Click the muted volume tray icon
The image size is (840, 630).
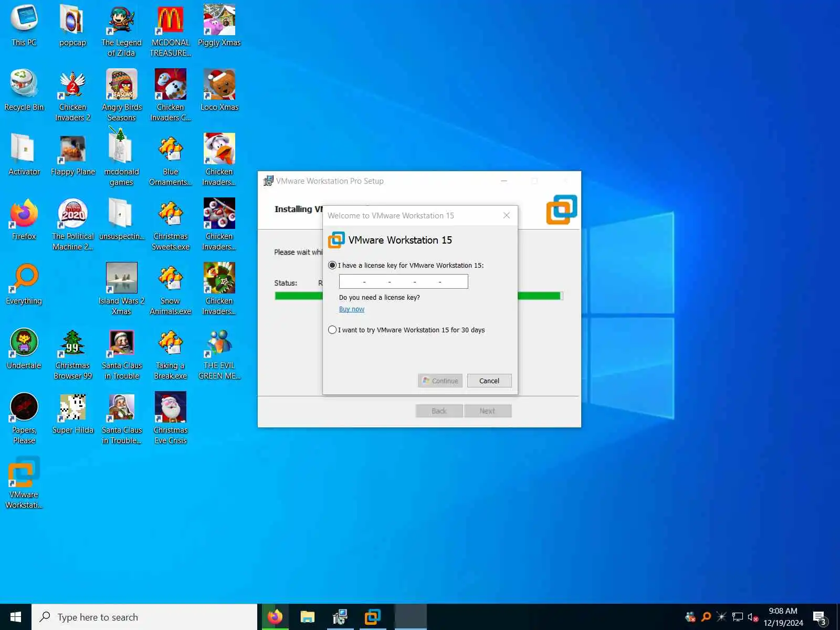(x=753, y=617)
